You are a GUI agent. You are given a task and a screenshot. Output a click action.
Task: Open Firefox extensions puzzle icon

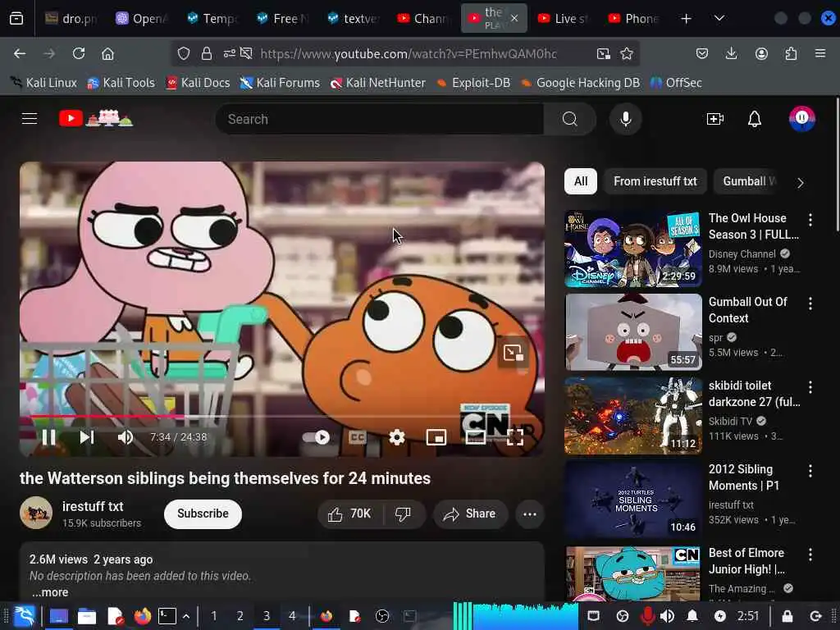[791, 53]
